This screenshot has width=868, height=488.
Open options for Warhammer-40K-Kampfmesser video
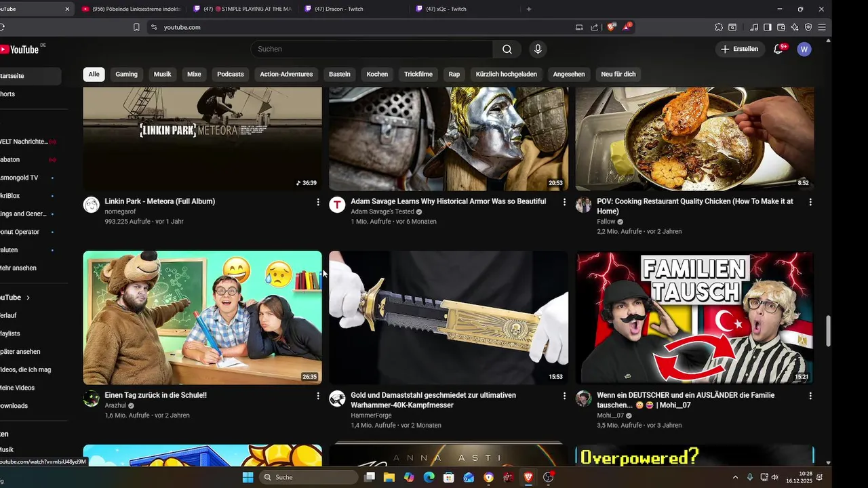coord(564,396)
